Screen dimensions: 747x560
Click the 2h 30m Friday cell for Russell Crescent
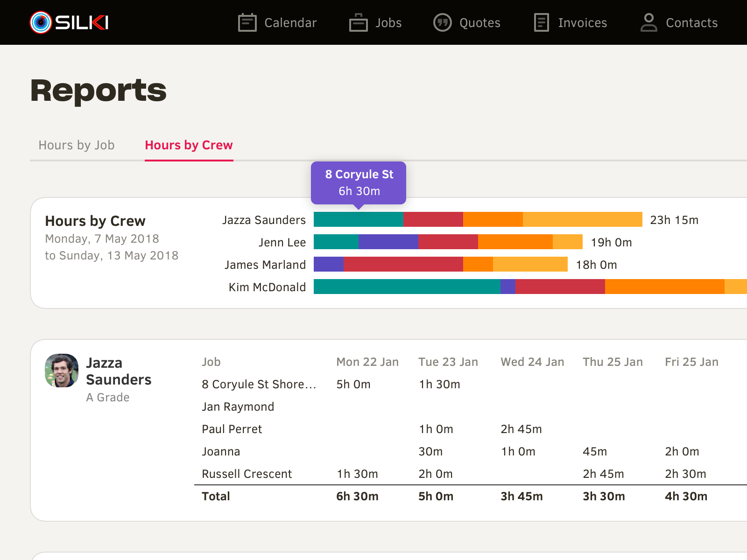click(x=685, y=474)
